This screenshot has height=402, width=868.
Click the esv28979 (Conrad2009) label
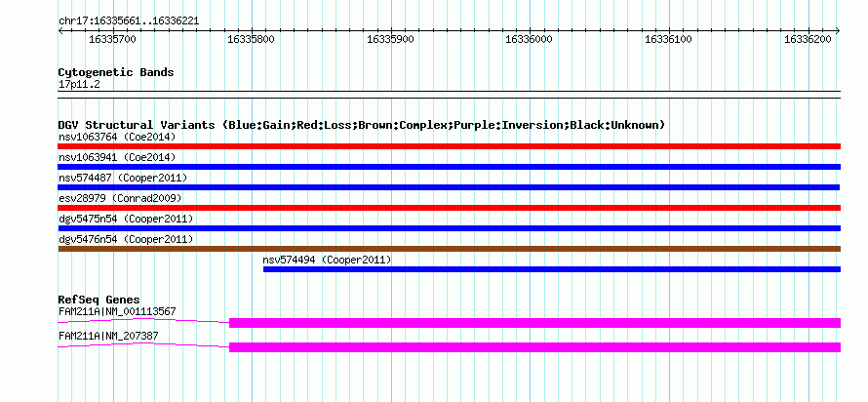coord(120,198)
